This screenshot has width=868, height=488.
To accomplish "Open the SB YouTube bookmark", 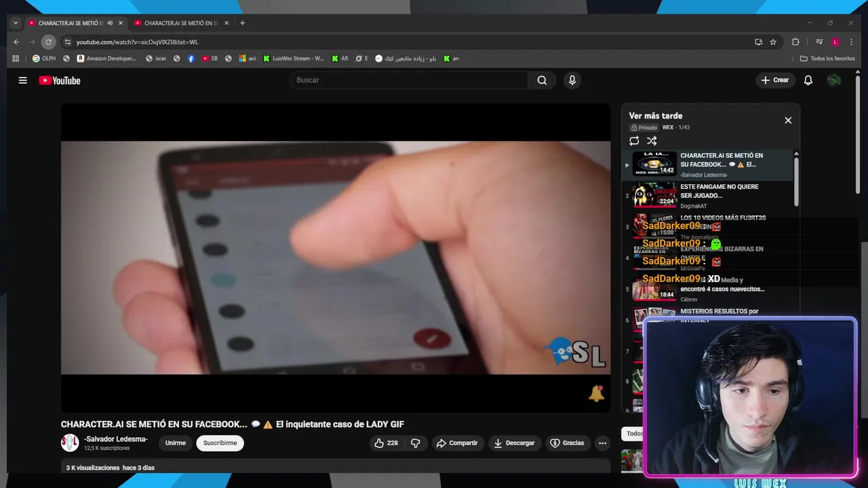I will [210, 58].
